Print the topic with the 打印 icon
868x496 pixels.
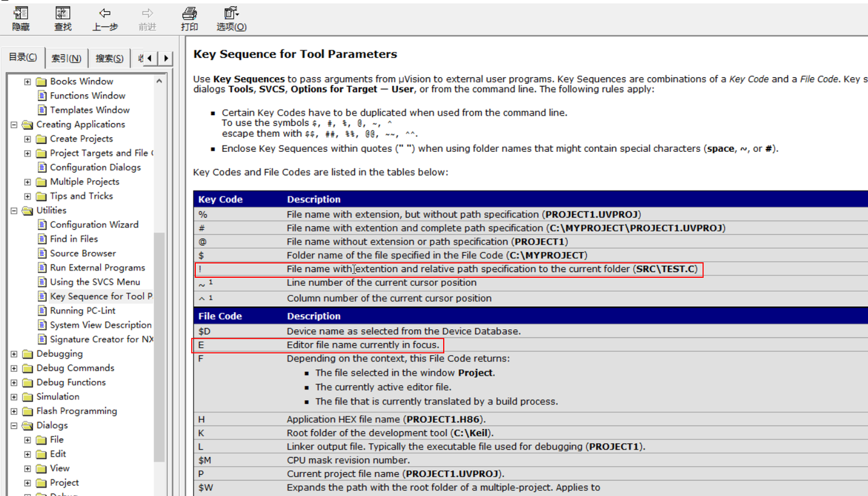click(x=189, y=13)
